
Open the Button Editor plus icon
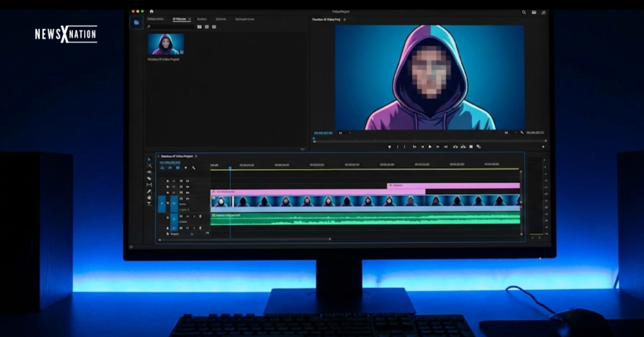(x=543, y=146)
